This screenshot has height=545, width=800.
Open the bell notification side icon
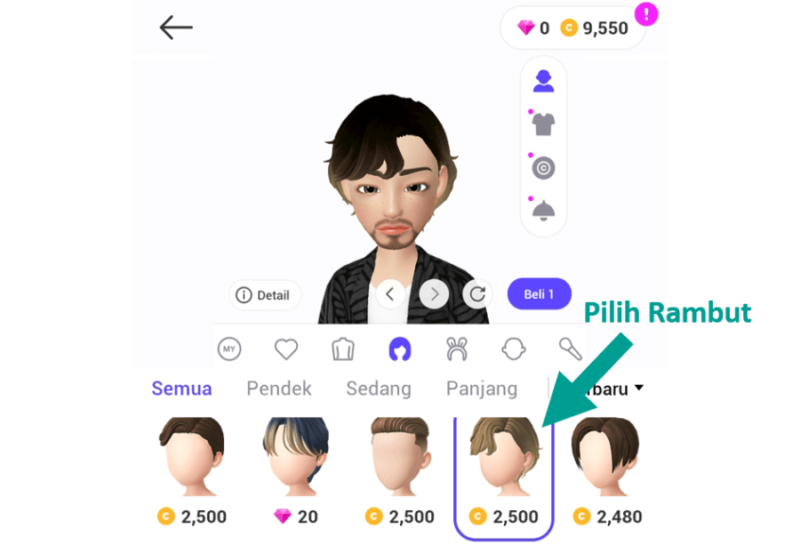tap(543, 210)
